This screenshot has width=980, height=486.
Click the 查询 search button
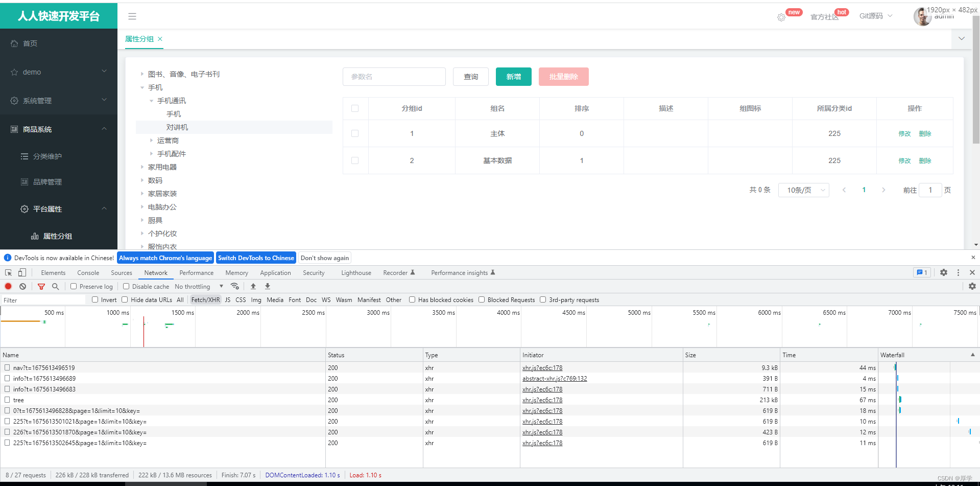[x=471, y=77]
